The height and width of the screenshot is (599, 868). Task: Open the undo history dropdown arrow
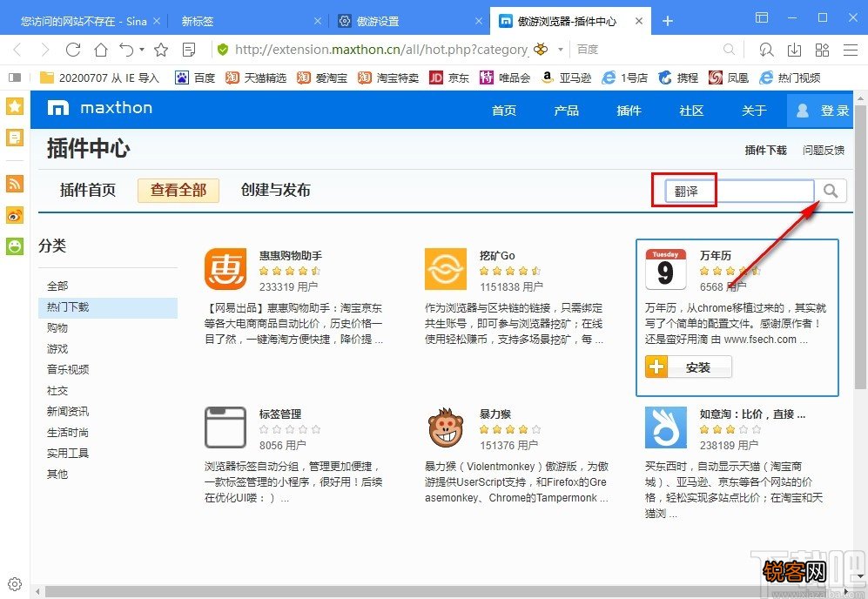(142, 50)
